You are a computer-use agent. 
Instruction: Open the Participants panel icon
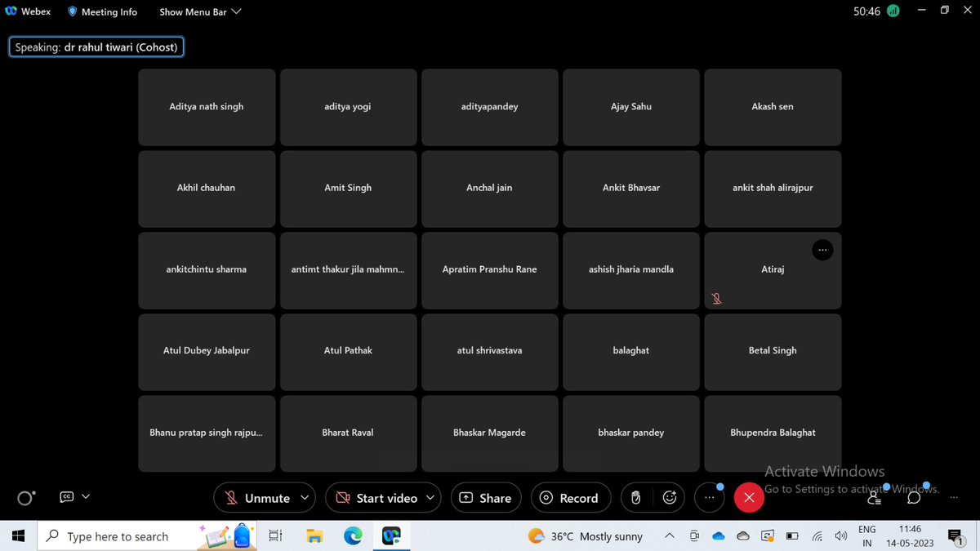(875, 497)
